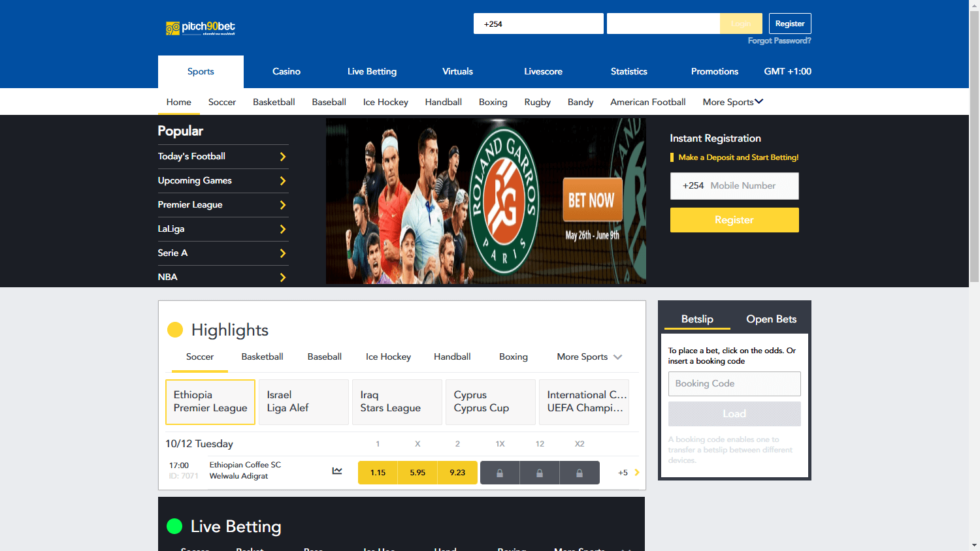Open the Promotions tab
The image size is (980, 551).
click(x=715, y=72)
